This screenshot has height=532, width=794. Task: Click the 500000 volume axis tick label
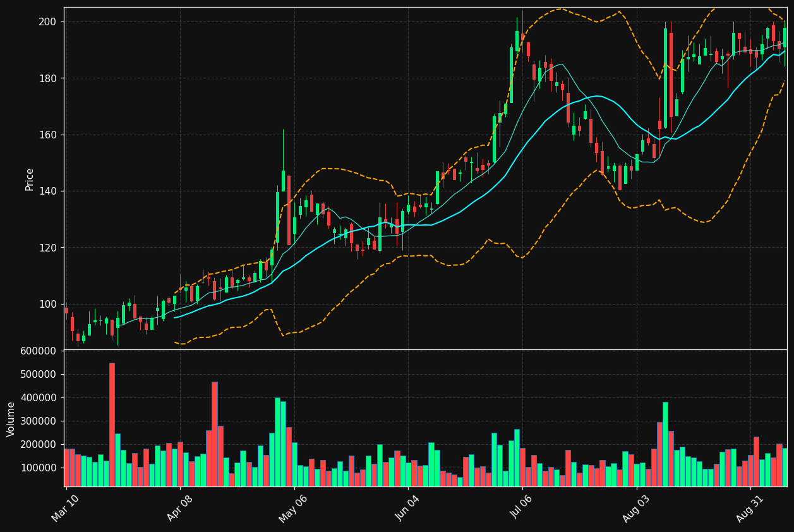[39, 375]
